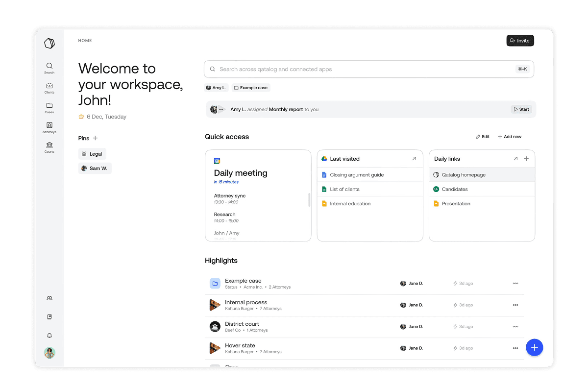Click the Daily meeting card scrollbar

[309, 200]
